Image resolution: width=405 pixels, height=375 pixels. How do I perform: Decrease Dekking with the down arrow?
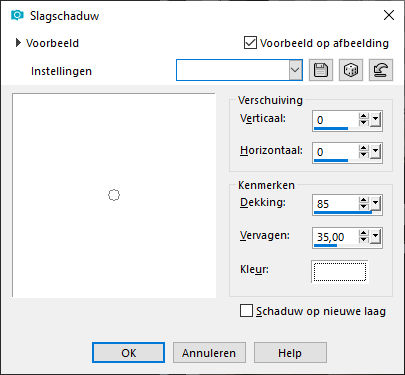point(364,207)
